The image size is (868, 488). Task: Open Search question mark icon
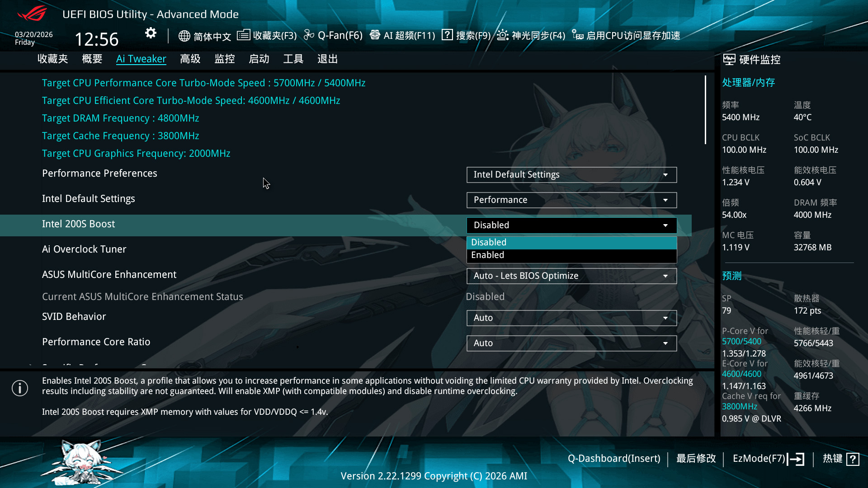click(447, 35)
